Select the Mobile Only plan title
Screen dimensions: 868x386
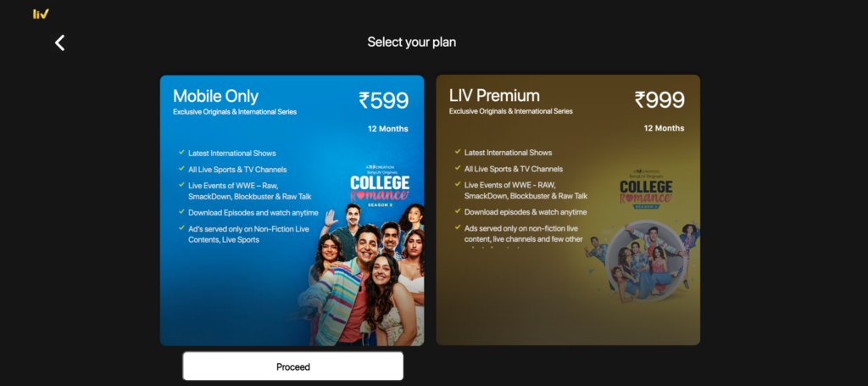(x=215, y=97)
